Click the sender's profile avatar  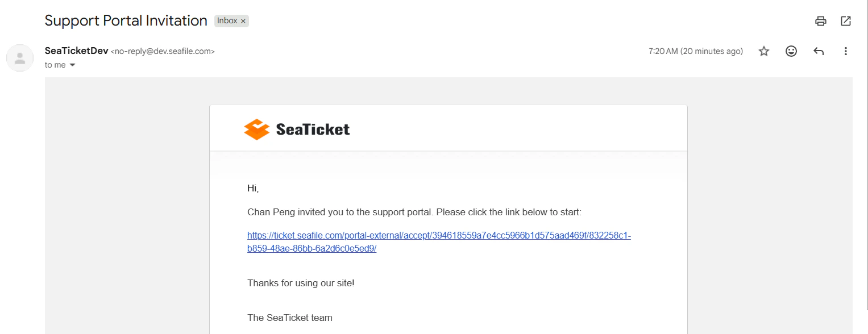pos(20,58)
